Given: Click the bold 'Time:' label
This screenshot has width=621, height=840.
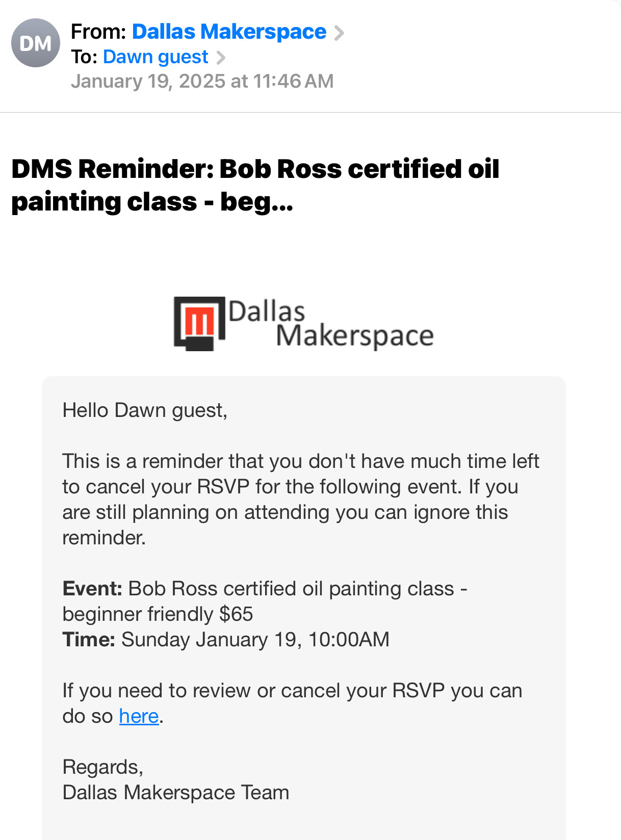Looking at the screenshot, I should coord(89,640).
